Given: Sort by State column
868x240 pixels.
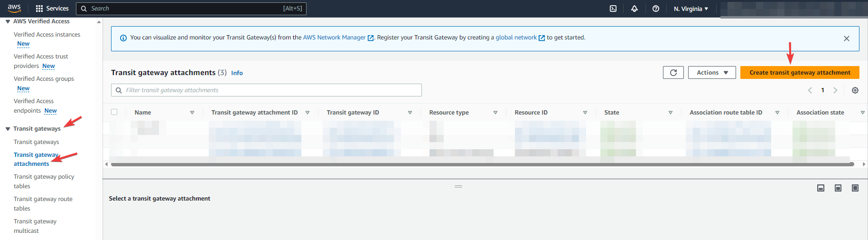Looking at the screenshot, I should 671,113.
